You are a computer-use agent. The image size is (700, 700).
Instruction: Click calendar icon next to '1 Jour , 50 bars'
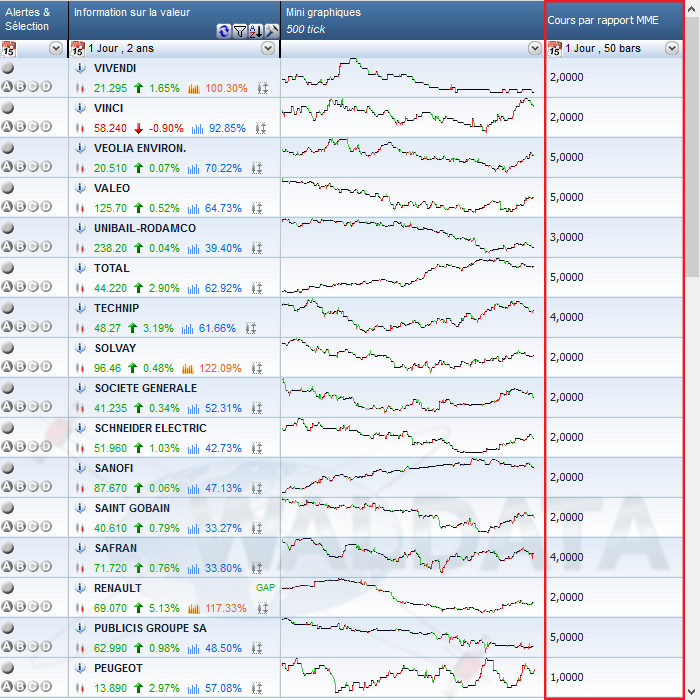click(554, 49)
